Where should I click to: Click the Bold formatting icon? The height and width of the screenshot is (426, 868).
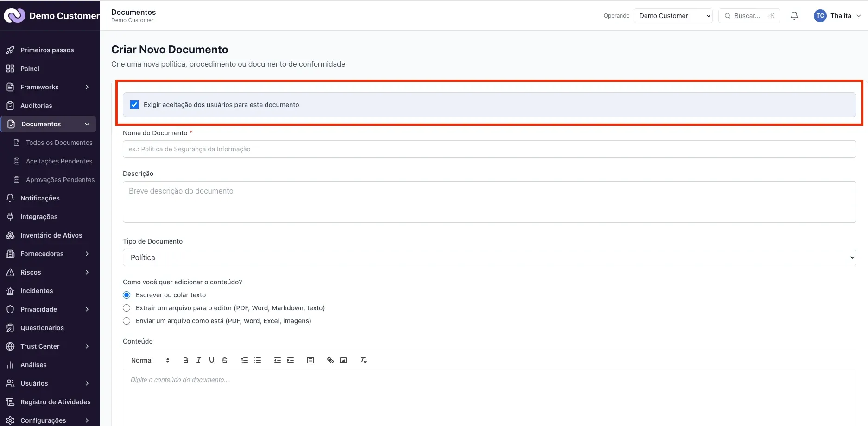(185, 360)
